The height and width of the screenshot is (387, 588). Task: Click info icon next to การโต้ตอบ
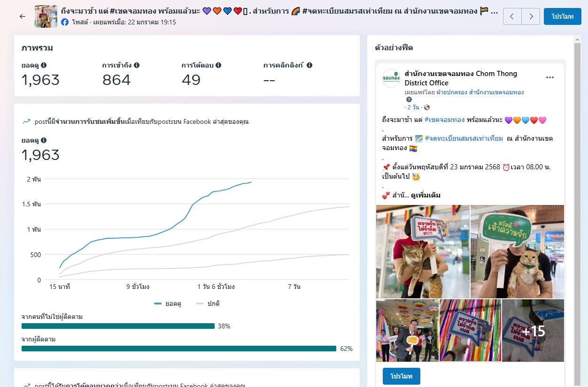218,66
